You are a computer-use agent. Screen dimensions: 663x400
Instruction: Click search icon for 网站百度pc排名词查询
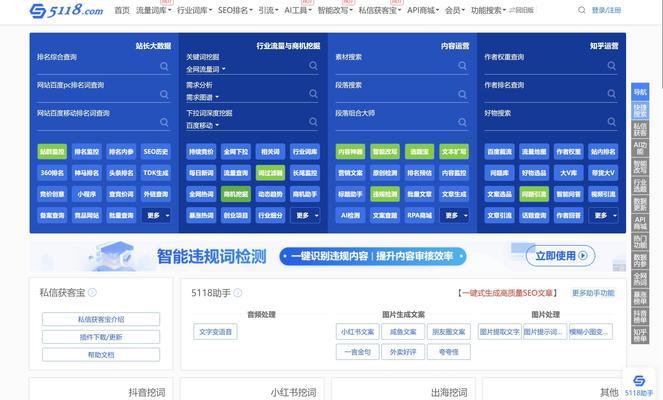pos(164,94)
